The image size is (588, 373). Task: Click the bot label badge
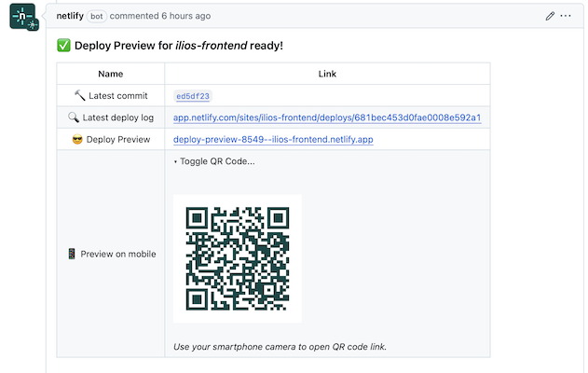[x=97, y=16]
